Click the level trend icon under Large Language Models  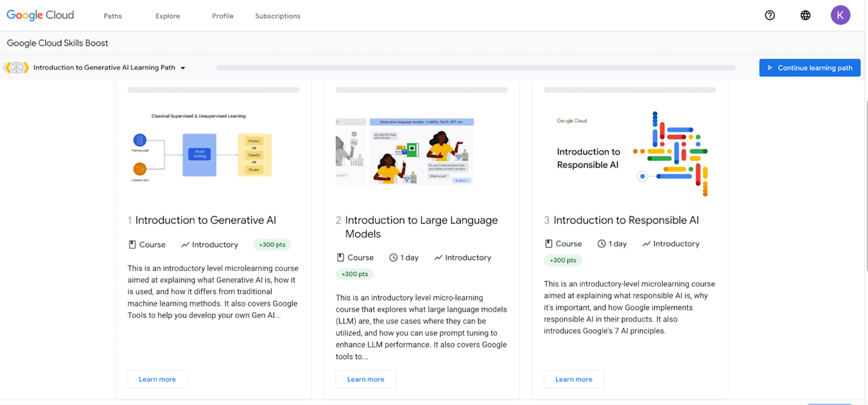[x=438, y=258]
